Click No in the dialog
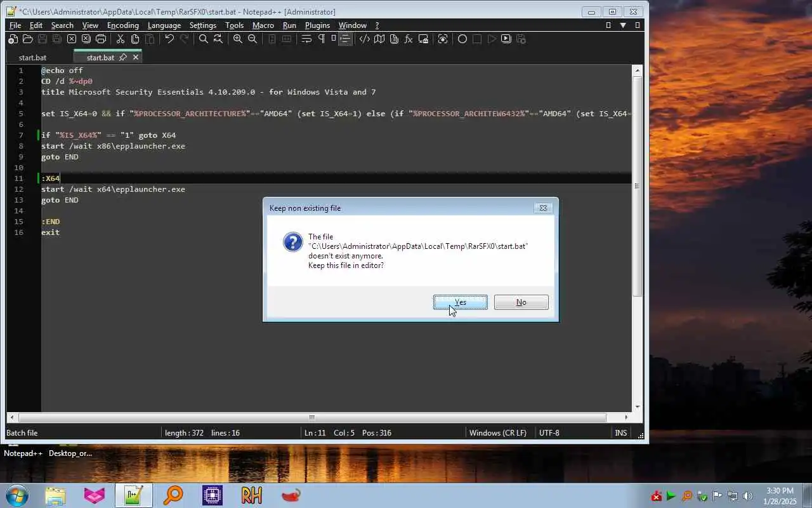 [x=521, y=302]
